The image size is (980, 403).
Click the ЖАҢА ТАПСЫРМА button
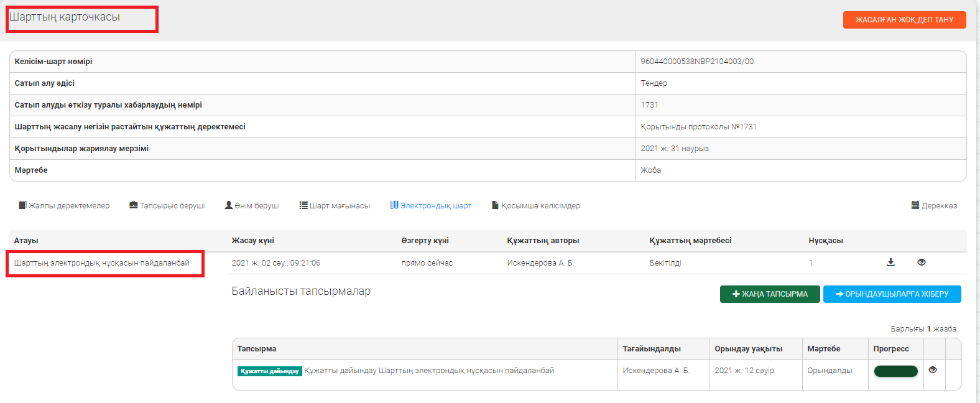[770, 294]
